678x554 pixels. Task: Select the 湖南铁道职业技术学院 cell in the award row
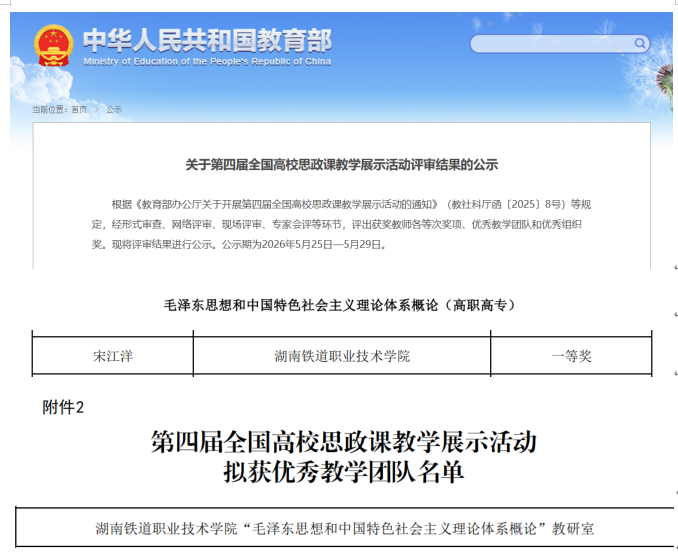342,356
